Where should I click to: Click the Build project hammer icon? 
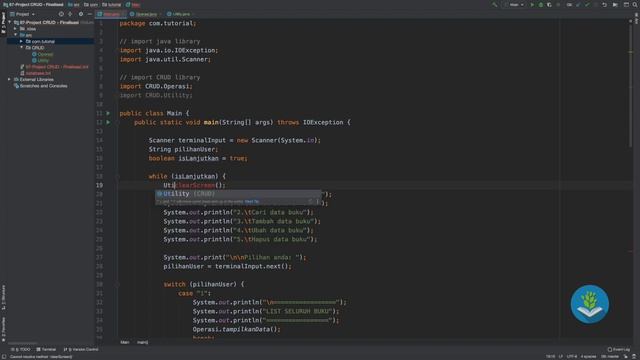point(494,5)
